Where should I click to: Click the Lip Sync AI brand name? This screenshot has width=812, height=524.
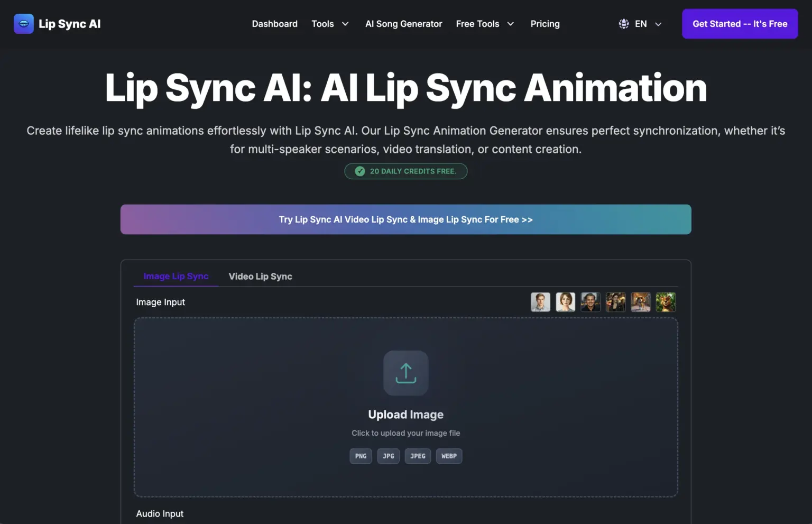pos(70,24)
